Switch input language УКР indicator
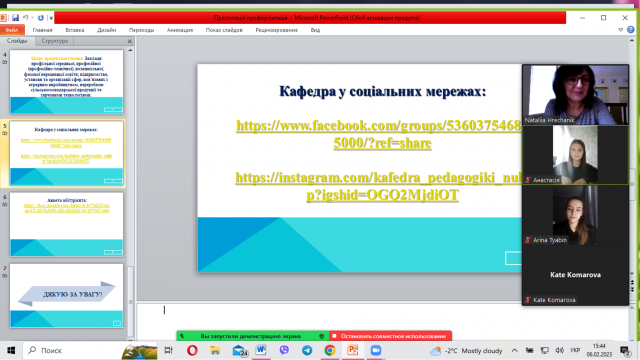 click(575, 350)
